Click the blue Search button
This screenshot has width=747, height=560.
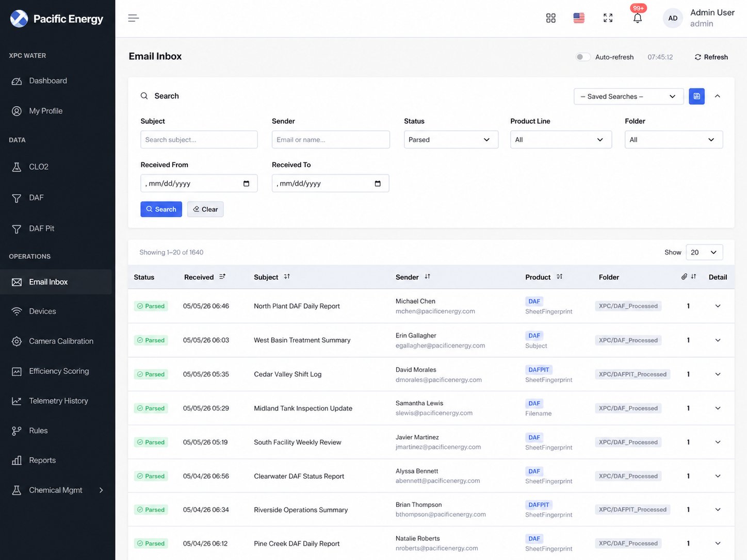pos(161,209)
